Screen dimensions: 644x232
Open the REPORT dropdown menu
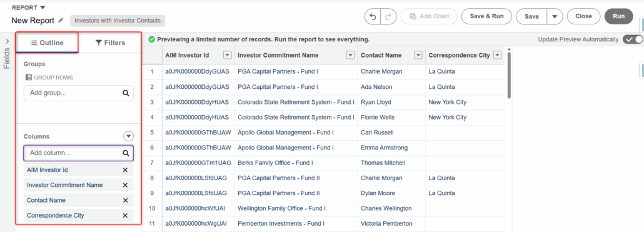tap(28, 8)
